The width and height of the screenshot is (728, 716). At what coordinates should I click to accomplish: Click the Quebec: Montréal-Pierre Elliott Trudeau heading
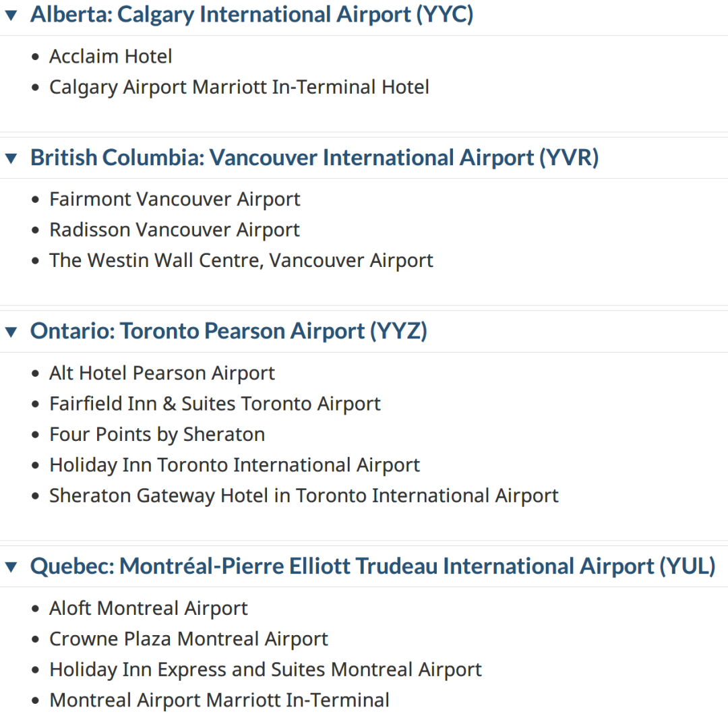373,566
